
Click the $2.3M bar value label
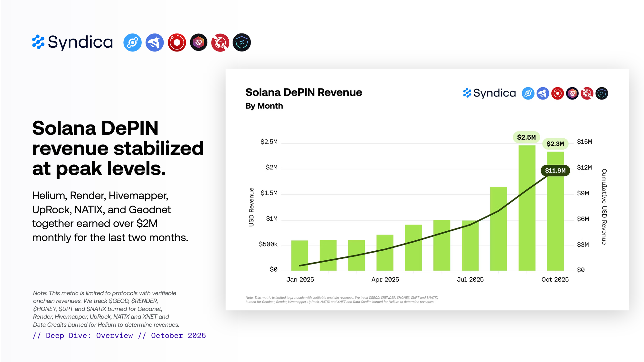(x=555, y=144)
